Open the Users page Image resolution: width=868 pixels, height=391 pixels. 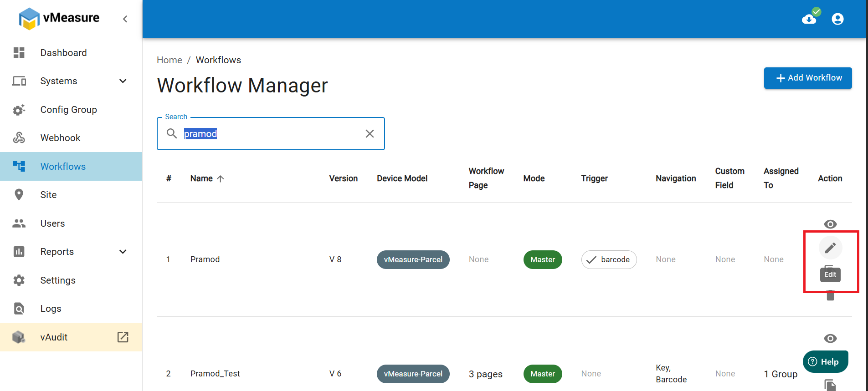71,223
